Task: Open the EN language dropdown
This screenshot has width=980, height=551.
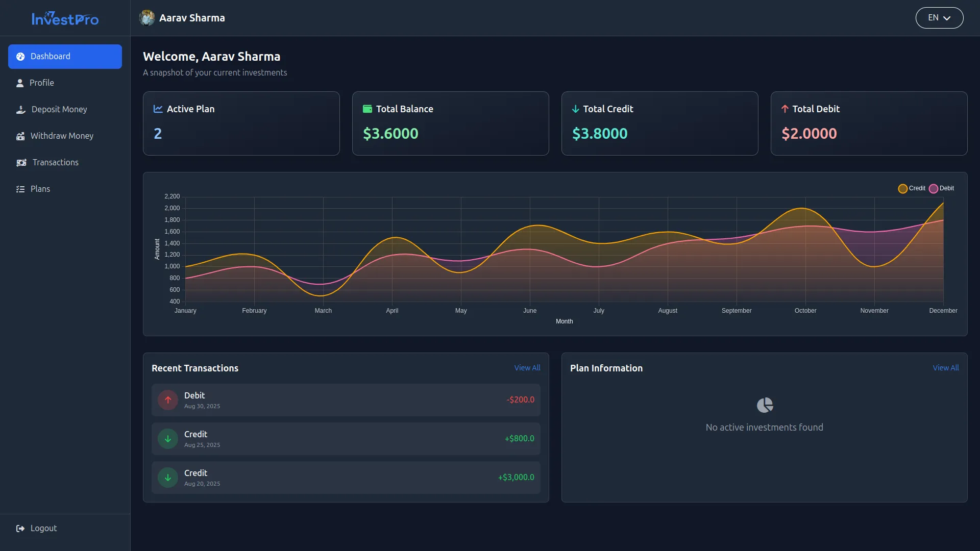Action: click(939, 18)
